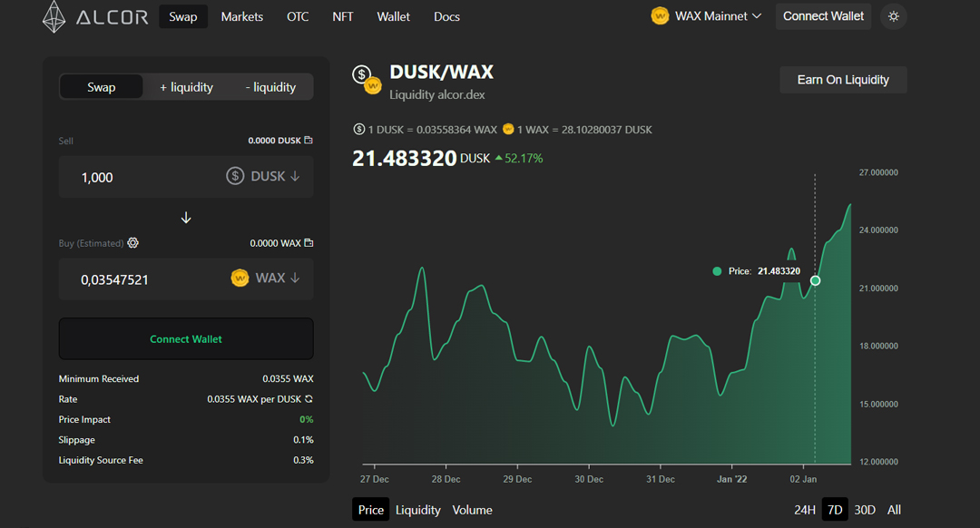980x528 pixels.
Task: Toggle the light/dark theme sun icon
Action: coord(894,16)
